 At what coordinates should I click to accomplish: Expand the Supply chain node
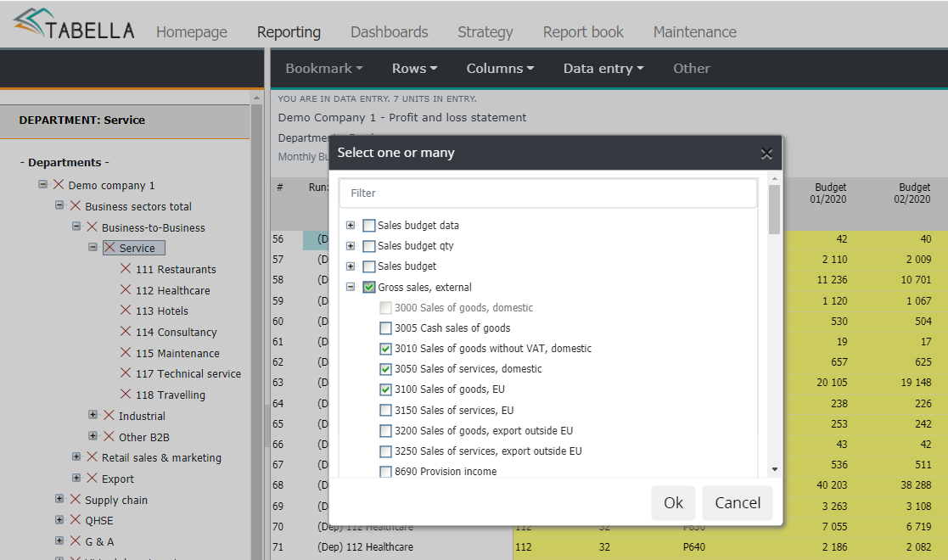point(59,498)
